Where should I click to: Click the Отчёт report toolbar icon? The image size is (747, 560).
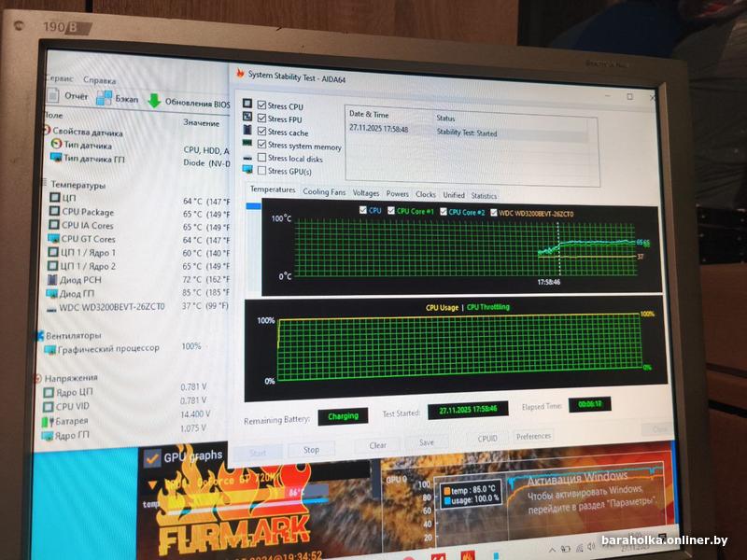pos(53,96)
